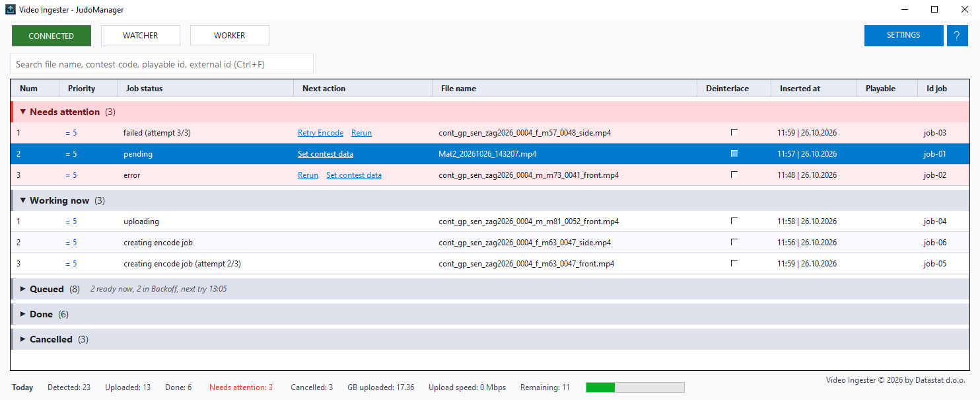Click 'Remaining: 11' in status bar
The width and height of the screenshot is (980, 400).
(545, 387)
